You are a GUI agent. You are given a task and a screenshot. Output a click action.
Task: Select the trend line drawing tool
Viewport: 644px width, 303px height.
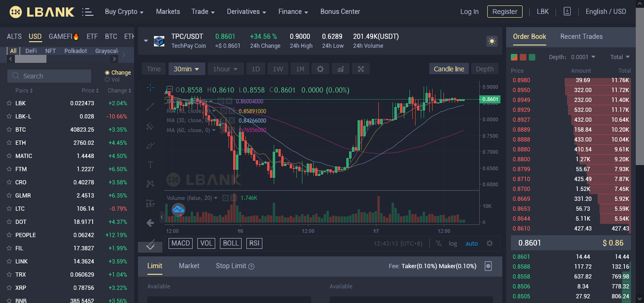coord(150,107)
